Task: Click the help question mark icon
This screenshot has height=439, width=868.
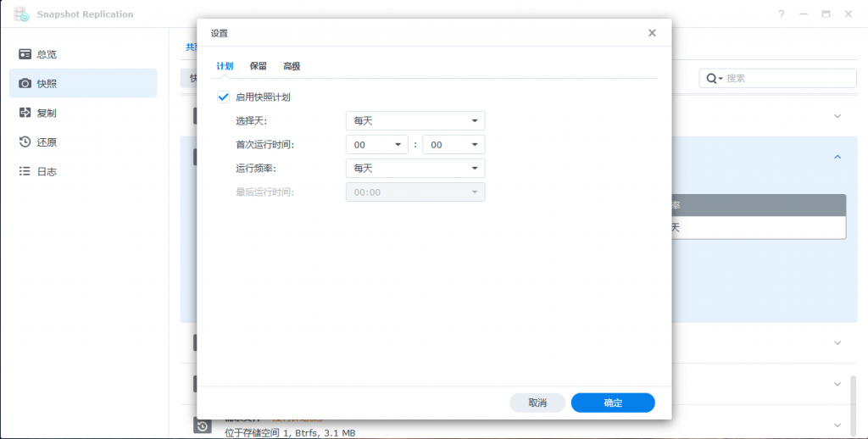Action: point(781,14)
